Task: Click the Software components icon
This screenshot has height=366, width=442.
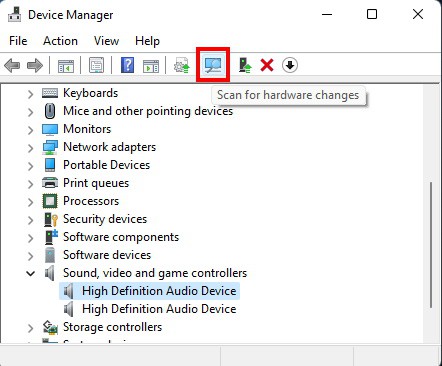Action: tap(51, 237)
